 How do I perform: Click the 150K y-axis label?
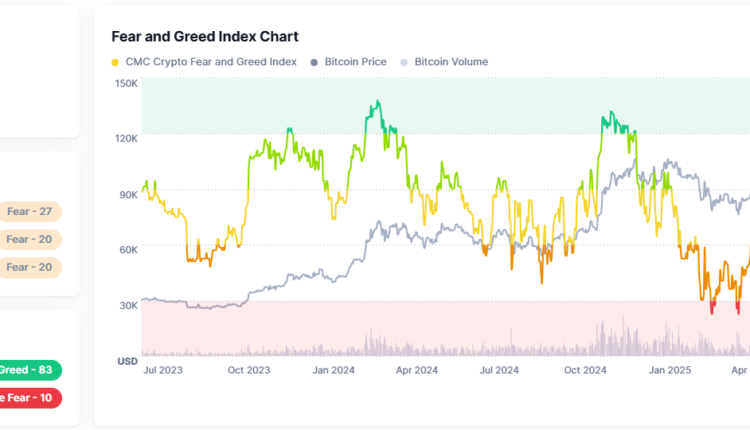pyautogui.click(x=126, y=83)
